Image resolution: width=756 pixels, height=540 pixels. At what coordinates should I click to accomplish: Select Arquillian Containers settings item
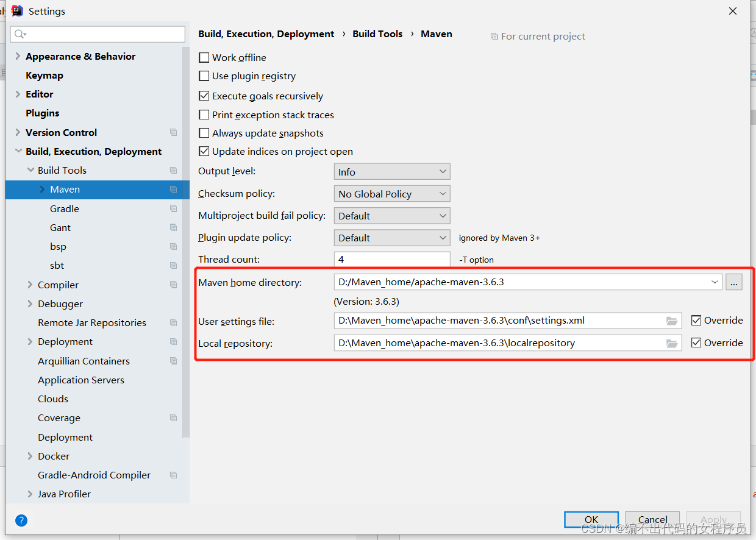pyautogui.click(x=84, y=361)
